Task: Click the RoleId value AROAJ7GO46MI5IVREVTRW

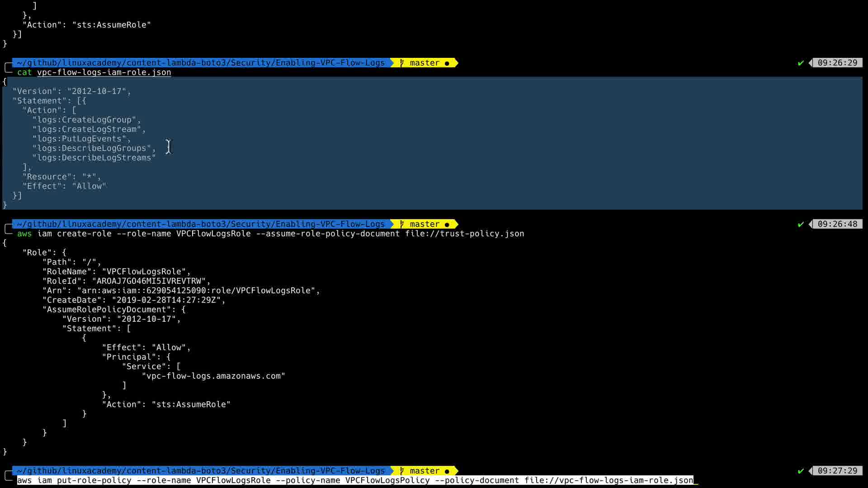Action: pos(149,281)
